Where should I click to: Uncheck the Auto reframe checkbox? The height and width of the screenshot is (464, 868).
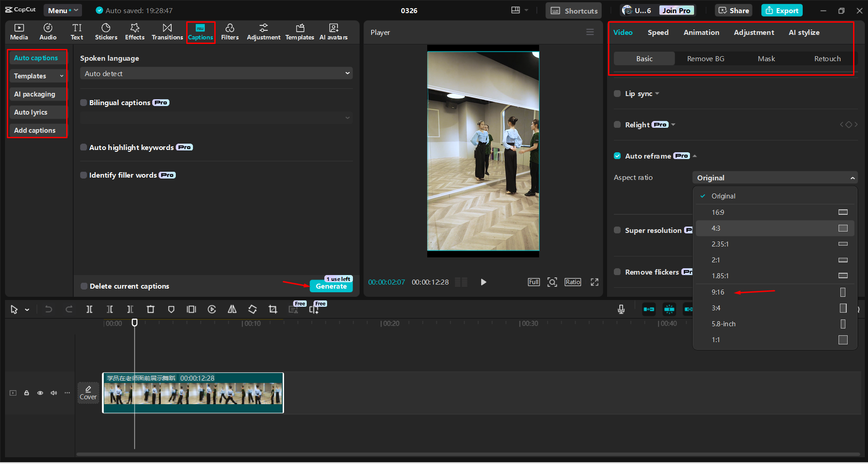coord(617,156)
